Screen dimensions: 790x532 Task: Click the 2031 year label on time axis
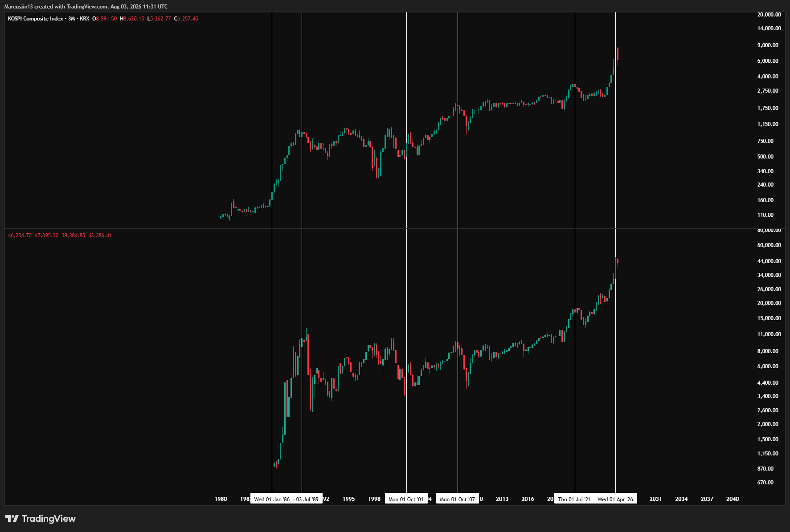coord(656,499)
